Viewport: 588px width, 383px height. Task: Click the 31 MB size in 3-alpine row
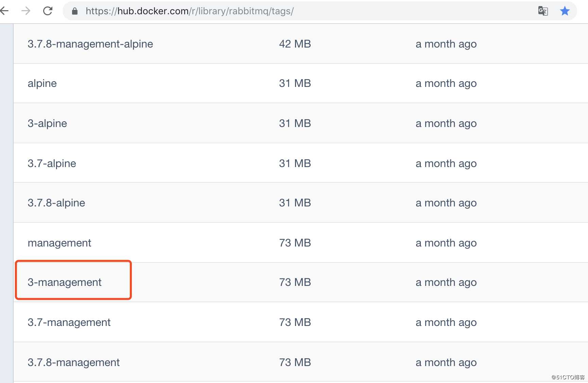pos(295,123)
